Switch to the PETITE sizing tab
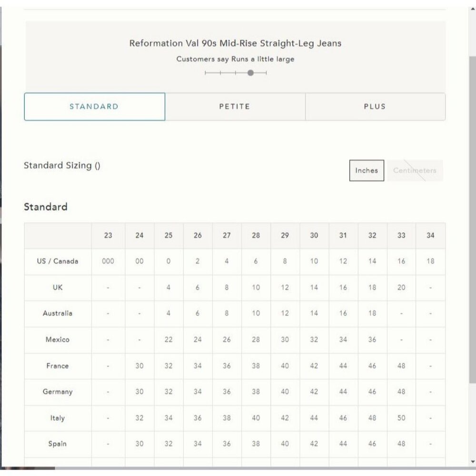 (235, 107)
